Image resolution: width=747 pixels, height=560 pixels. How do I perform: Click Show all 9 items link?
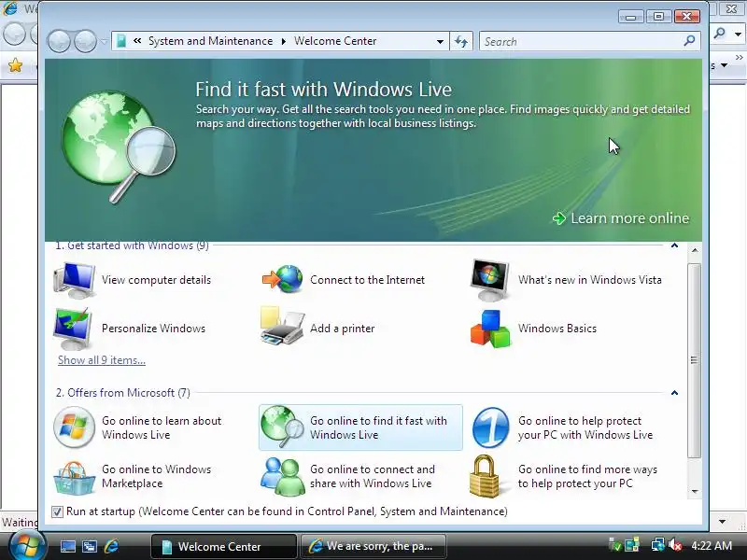(x=102, y=360)
